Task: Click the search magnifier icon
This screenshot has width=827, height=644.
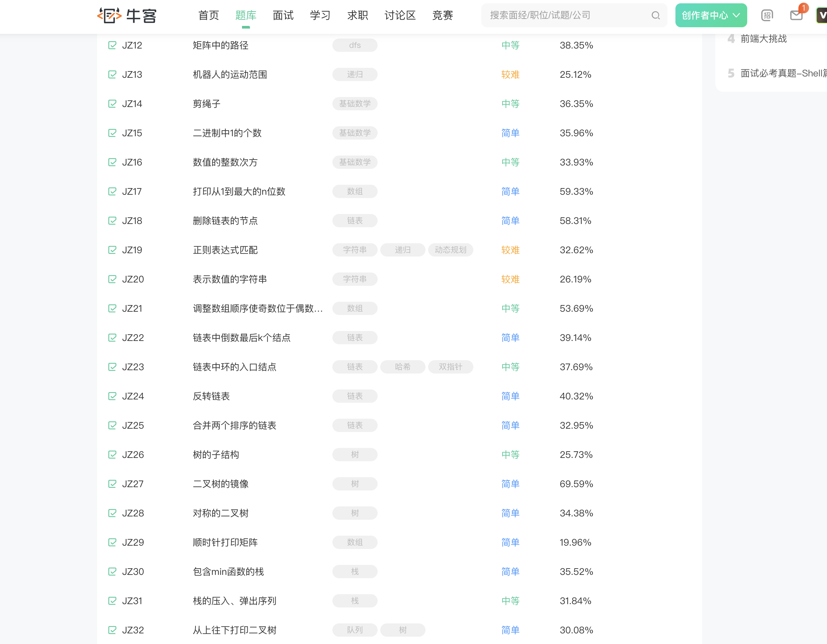Action: [x=655, y=16]
